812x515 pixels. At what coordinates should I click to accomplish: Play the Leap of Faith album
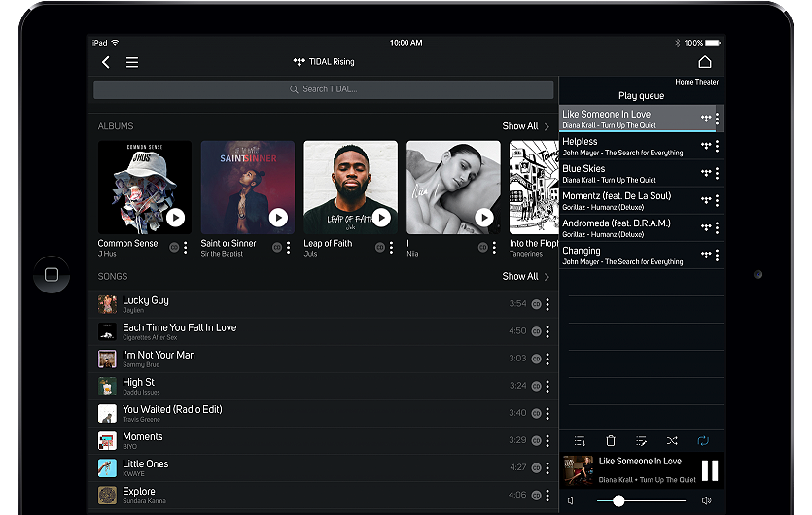(x=381, y=218)
